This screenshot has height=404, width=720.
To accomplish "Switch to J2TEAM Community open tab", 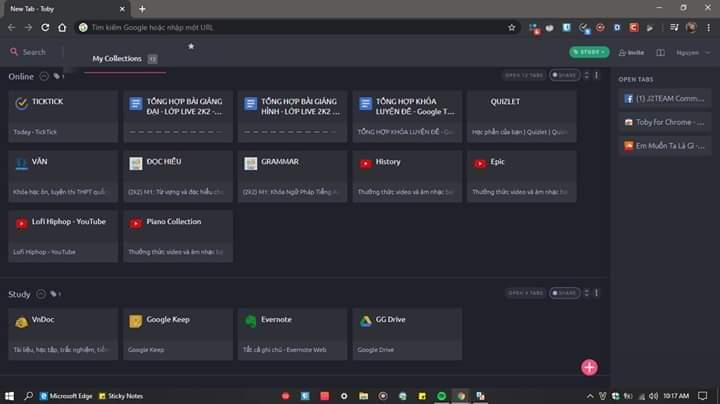I will point(664,99).
